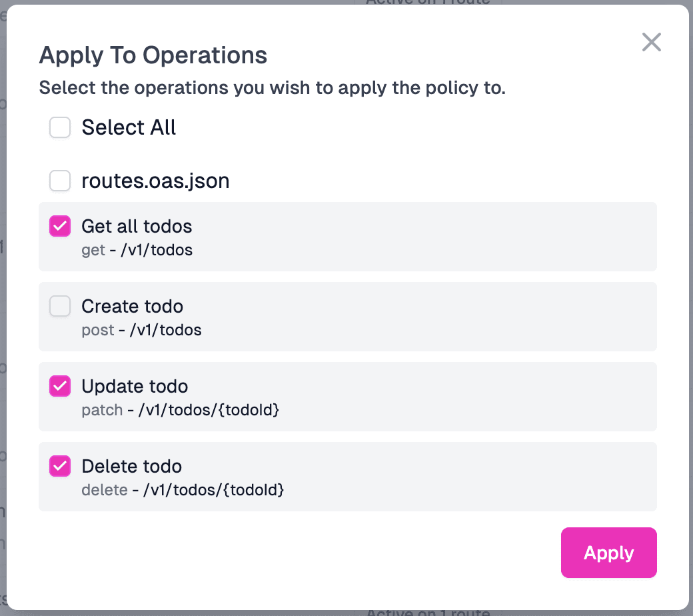The image size is (693, 616).
Task: Check the Create todo operation
Action: 59,306
